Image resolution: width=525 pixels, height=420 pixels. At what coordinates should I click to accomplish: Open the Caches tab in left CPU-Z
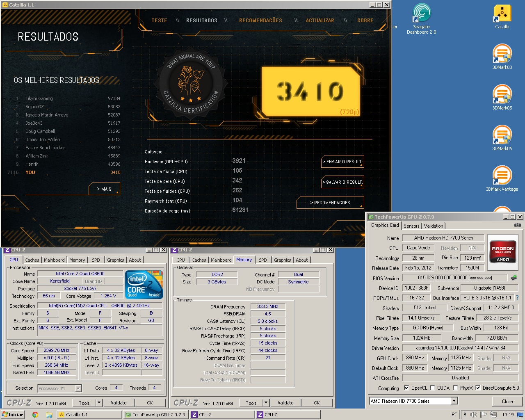pos(32,260)
